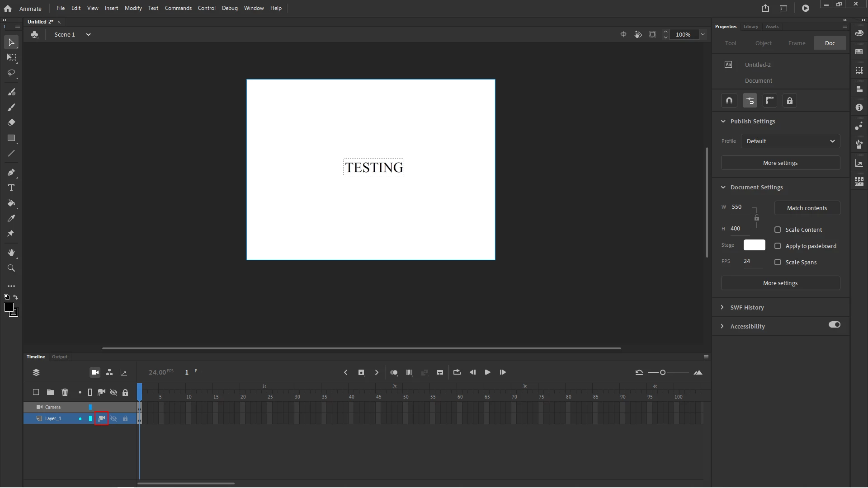Image resolution: width=868 pixels, height=488 pixels.
Task: Select the Eraser tool
Action: click(x=11, y=122)
